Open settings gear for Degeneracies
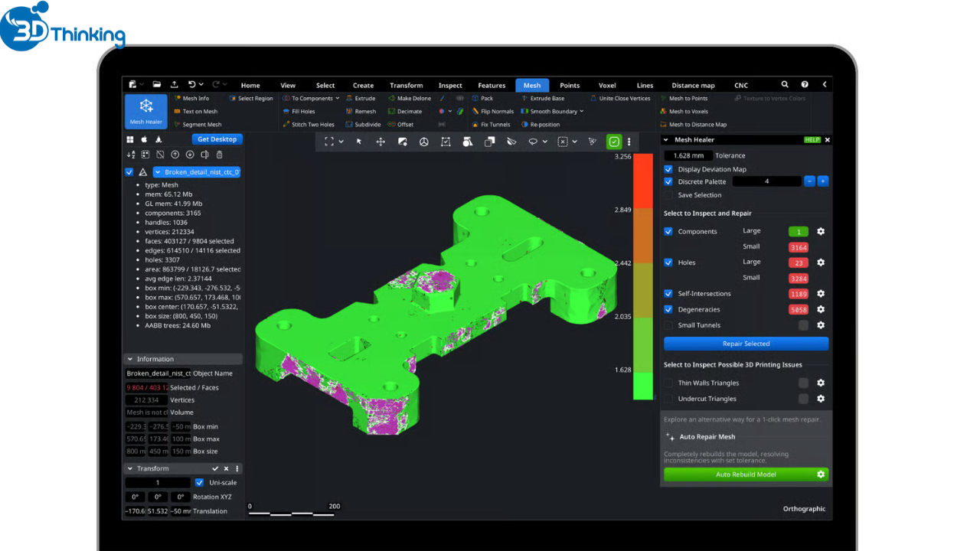Screen dimensions: 980x551 [x=821, y=309]
